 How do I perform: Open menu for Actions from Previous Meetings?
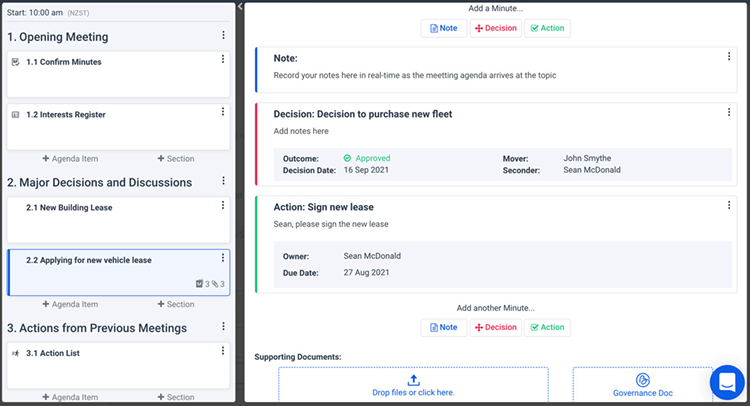tap(223, 327)
